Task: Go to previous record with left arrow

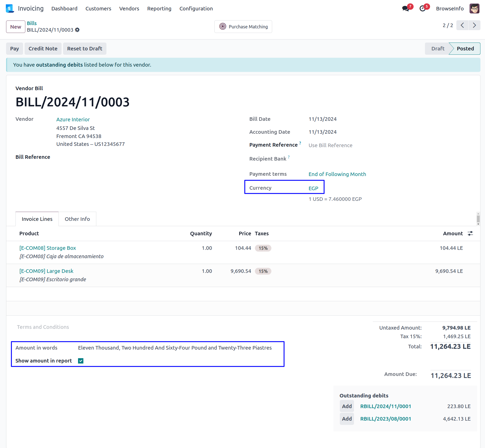Action: (462, 25)
